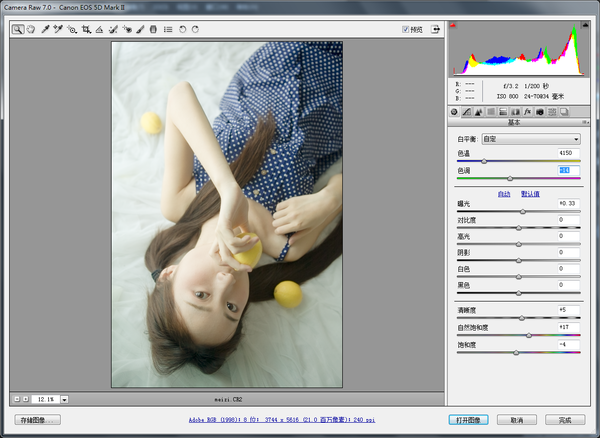This screenshot has height=438, width=600.
Task: Rotate image counterclockwise
Action: tap(182, 30)
